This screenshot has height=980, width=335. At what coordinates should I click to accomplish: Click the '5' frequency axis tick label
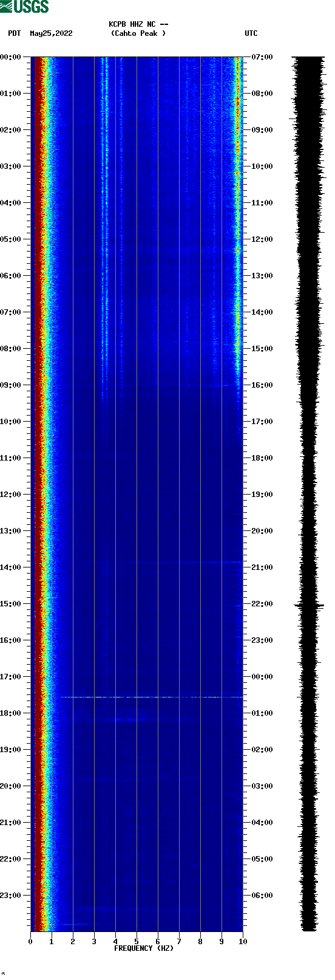click(x=137, y=942)
